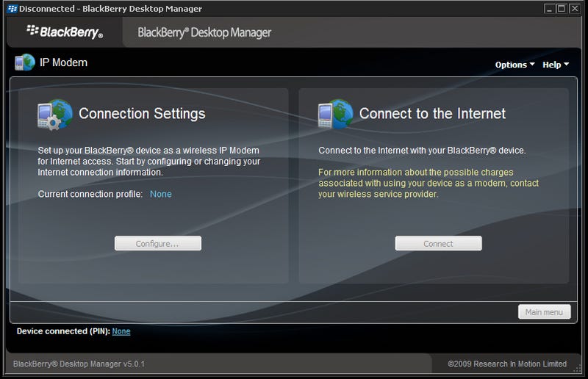Click the None link beside Device connected (PIN)
The image size is (588, 379).
tap(121, 331)
